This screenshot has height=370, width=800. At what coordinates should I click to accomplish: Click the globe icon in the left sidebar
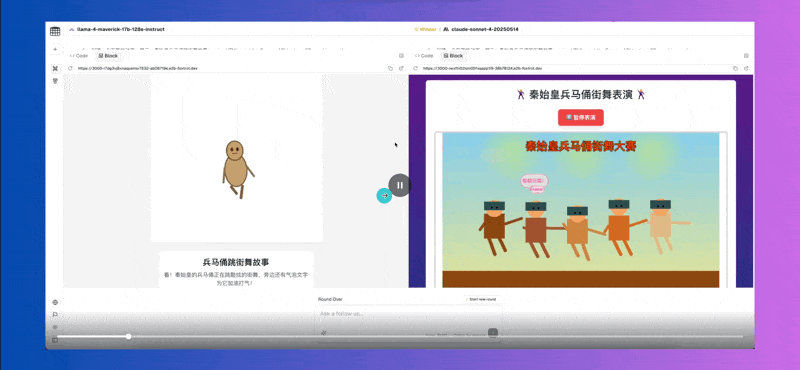[55, 302]
